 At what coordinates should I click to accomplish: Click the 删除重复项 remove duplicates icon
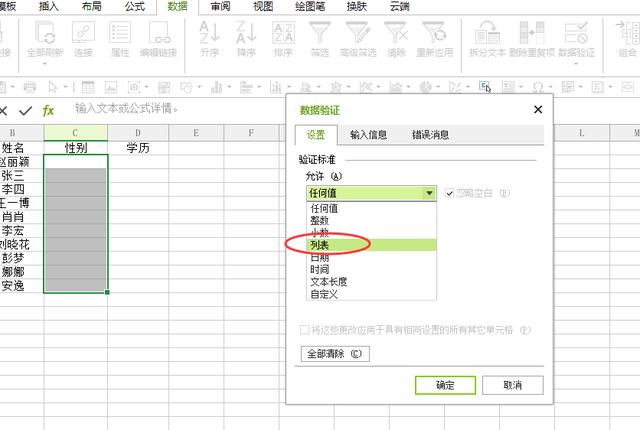pyautogui.click(x=532, y=33)
